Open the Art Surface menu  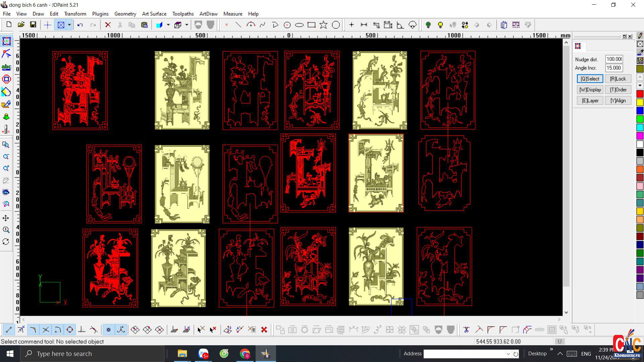click(154, 14)
